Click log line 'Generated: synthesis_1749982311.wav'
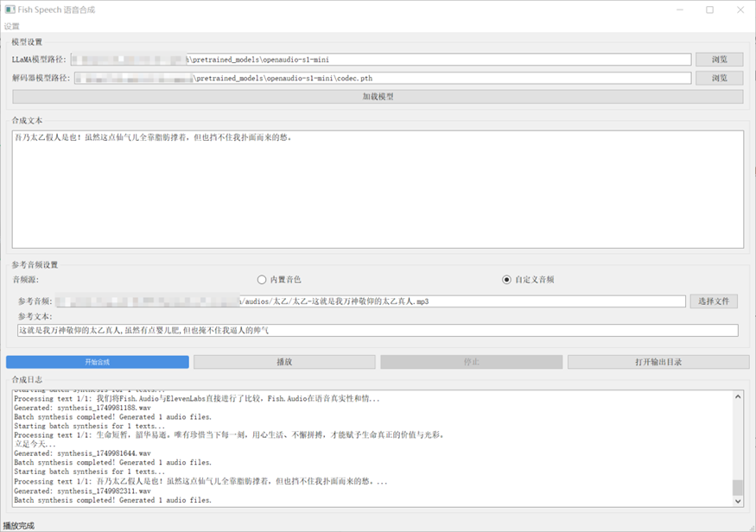 pos(82,491)
